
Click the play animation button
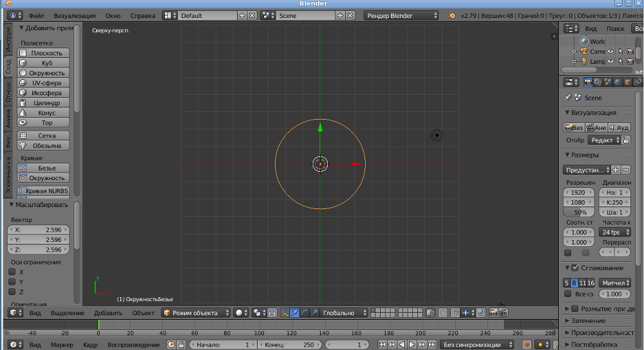(x=412, y=345)
